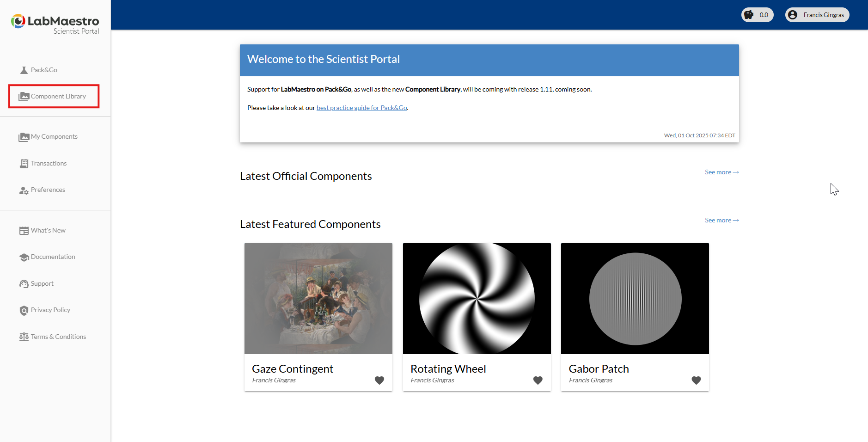Open Pack&Go flask icon

24,70
